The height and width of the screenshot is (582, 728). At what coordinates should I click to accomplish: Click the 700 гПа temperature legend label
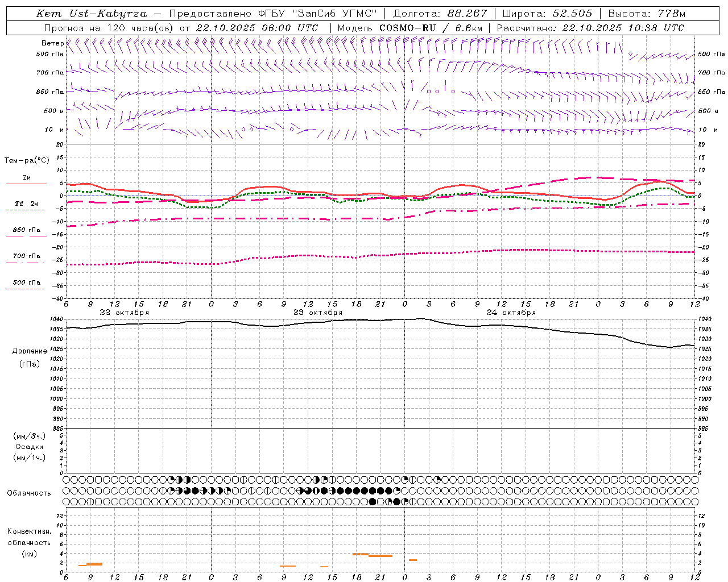(27, 256)
